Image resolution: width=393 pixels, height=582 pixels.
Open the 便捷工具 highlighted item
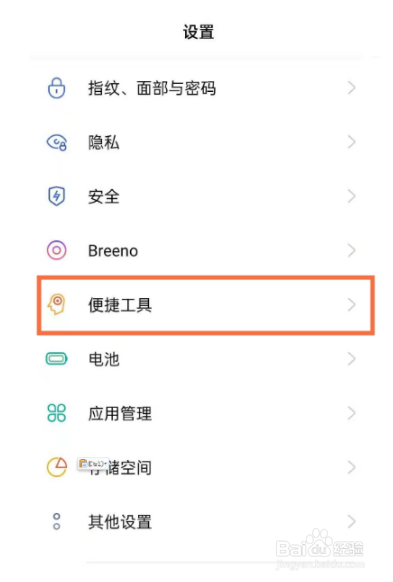click(206, 305)
